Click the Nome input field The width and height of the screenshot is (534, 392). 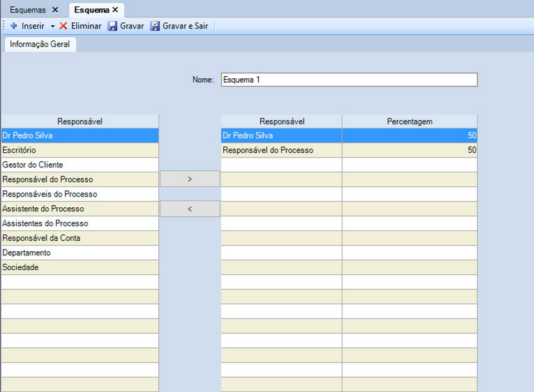tap(349, 80)
